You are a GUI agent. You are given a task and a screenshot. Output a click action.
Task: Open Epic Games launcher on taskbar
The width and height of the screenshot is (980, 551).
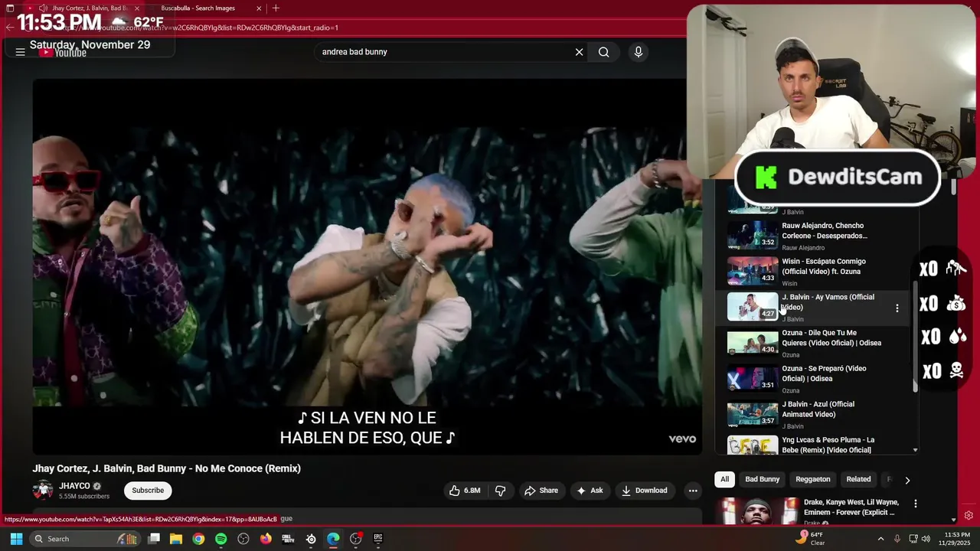coord(378,539)
